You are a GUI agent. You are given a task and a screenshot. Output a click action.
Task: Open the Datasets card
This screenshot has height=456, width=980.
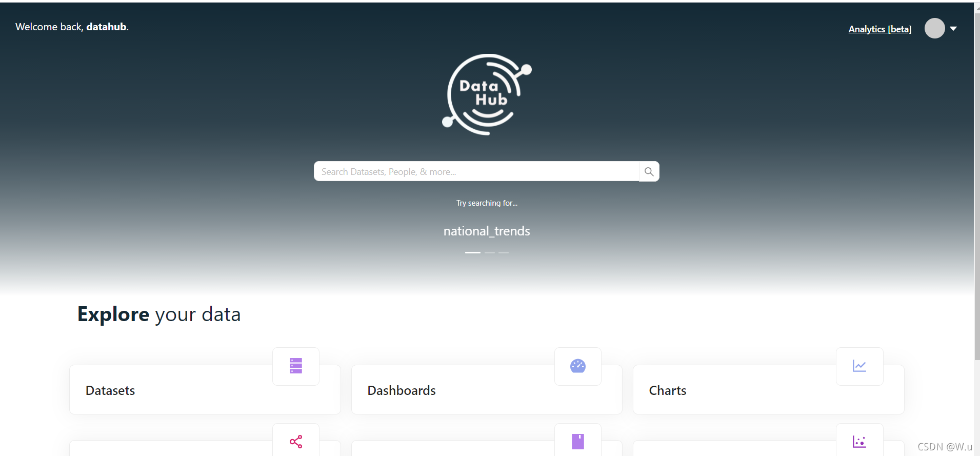click(x=205, y=390)
